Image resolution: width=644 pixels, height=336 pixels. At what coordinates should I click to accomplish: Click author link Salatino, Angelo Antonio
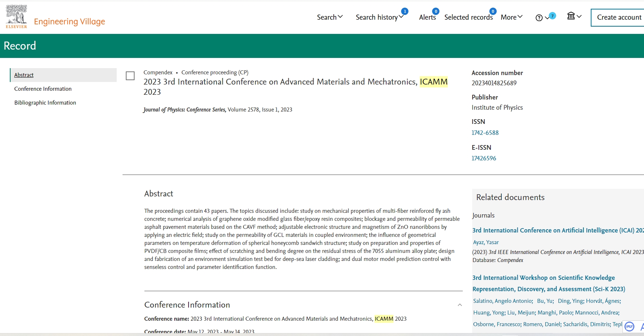[503, 301]
